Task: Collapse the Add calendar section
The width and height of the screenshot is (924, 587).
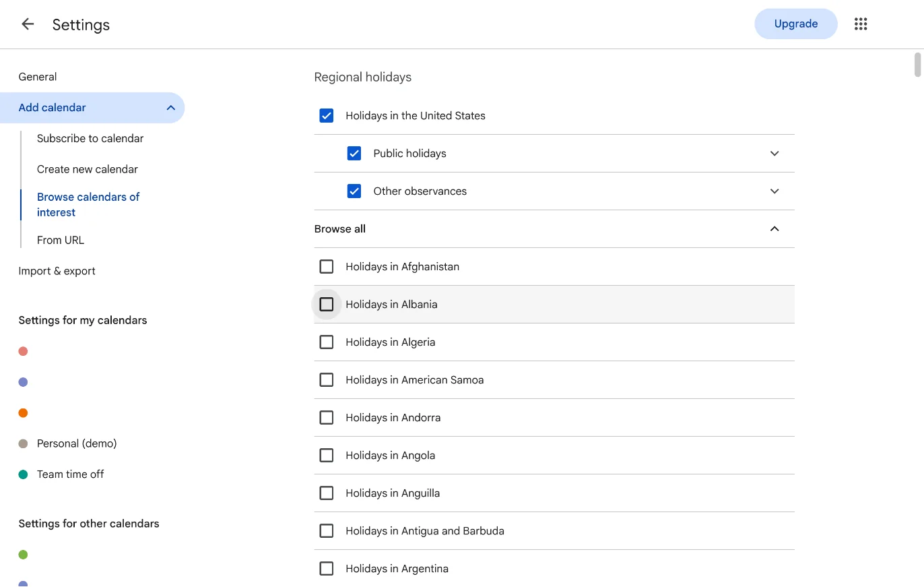Action: tap(171, 108)
